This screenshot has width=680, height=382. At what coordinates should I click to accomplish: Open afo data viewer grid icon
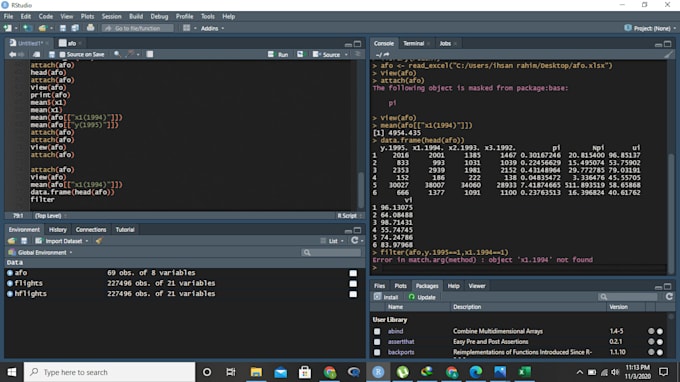click(x=353, y=273)
